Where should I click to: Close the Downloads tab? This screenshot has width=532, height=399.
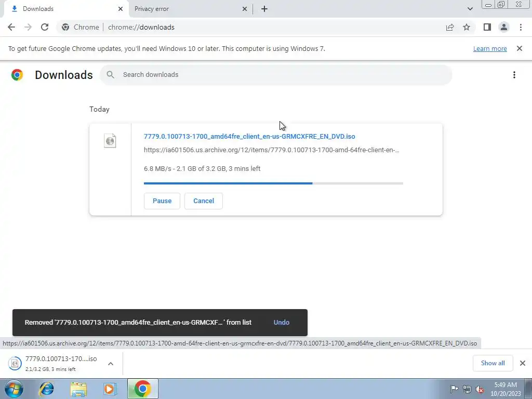(121, 9)
